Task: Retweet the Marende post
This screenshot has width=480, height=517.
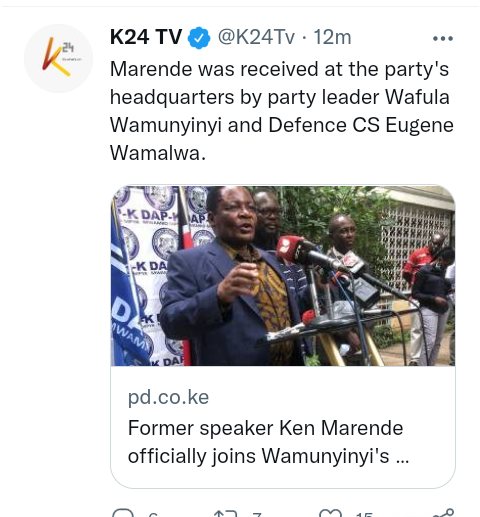Action: 226,513
